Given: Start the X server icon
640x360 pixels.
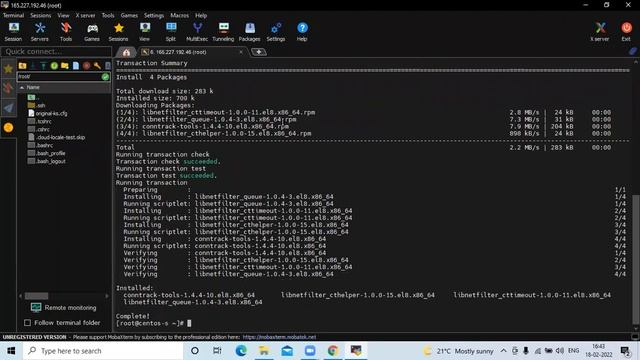Looking at the screenshot, I should 600,32.
